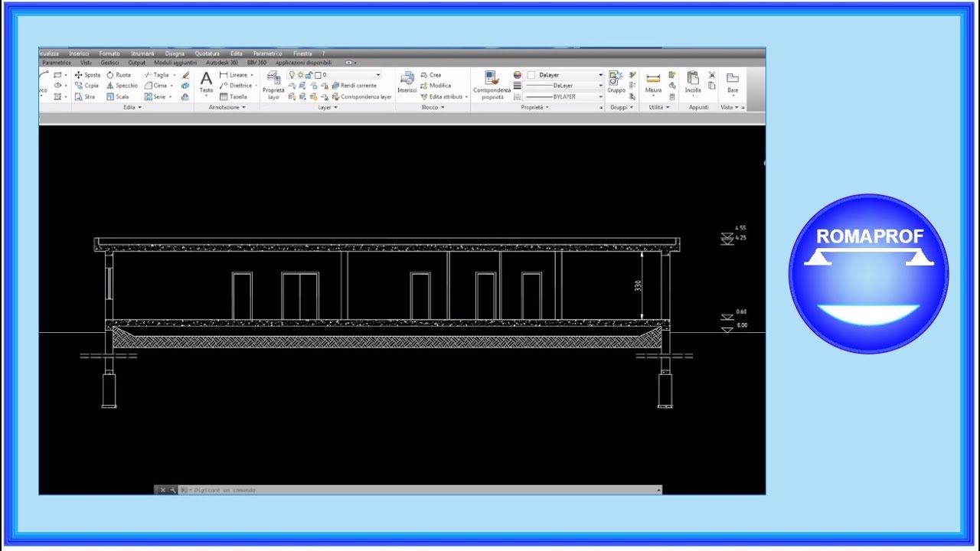Image resolution: width=980 pixels, height=551 pixels.
Task: Open the Quotatura menu
Action: click(x=207, y=54)
